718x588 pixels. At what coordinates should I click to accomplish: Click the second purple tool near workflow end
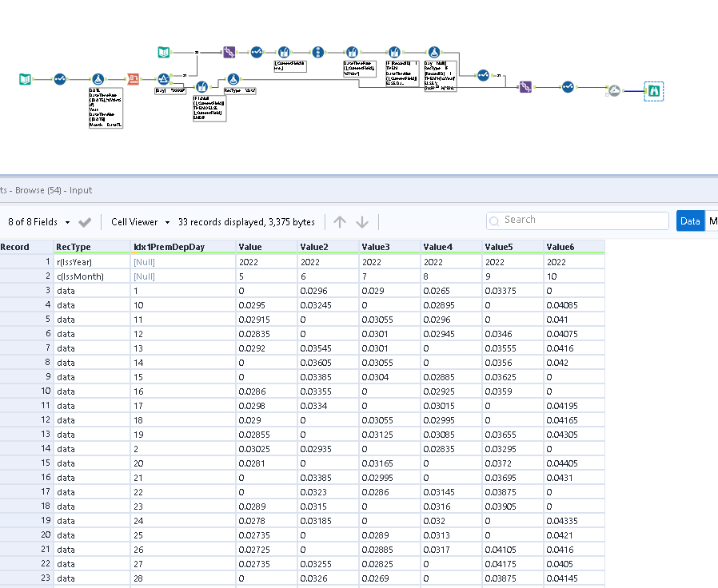point(525,86)
